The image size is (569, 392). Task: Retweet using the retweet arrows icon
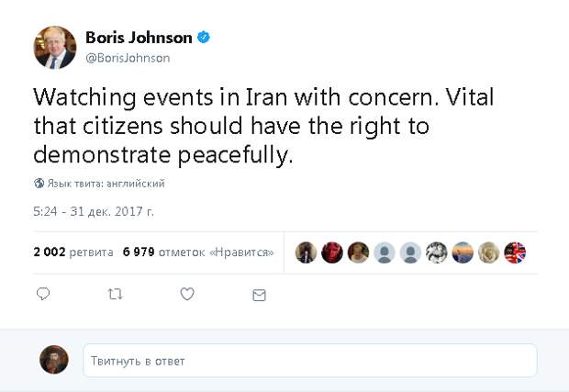pyautogui.click(x=115, y=294)
